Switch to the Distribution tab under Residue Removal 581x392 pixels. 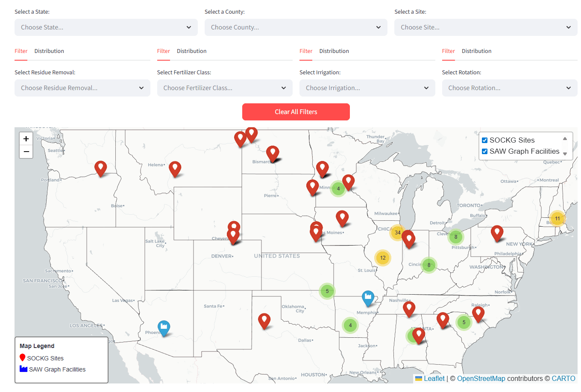tap(49, 51)
